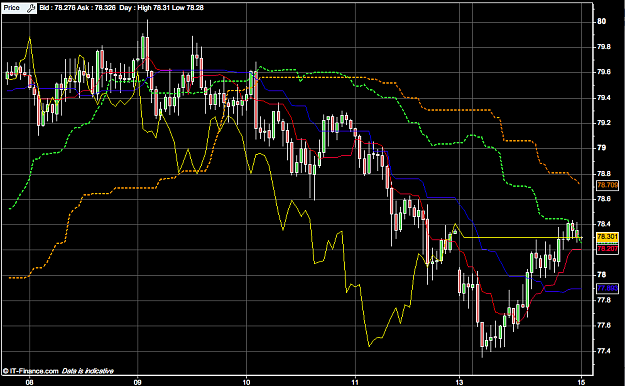
Task: Click the 09 date axis label
Action: 138,382
